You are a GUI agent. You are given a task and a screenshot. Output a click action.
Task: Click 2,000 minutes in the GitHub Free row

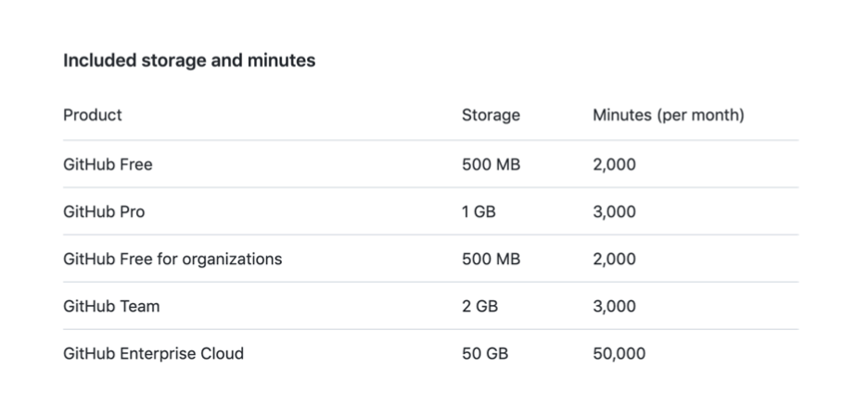coord(614,165)
